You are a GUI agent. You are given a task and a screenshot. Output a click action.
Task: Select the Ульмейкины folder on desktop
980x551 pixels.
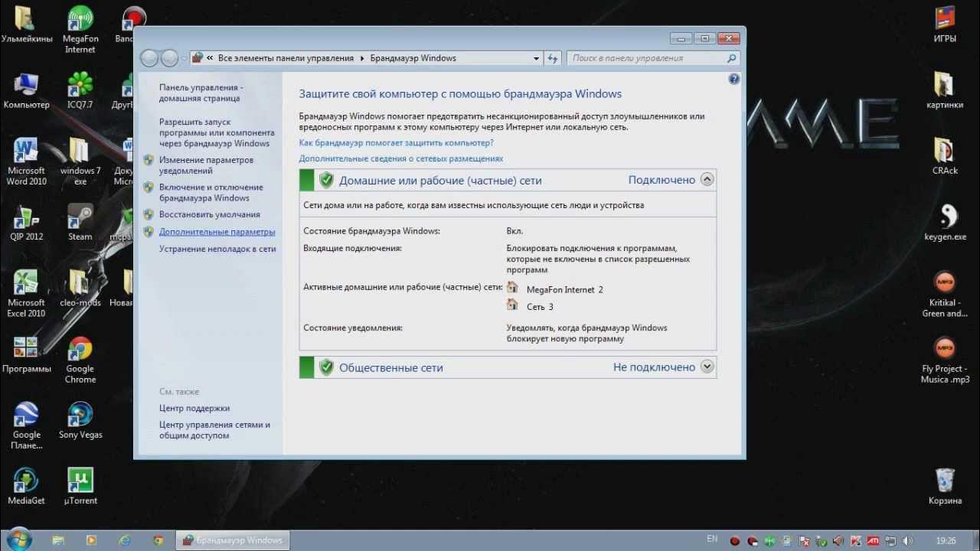[26, 24]
